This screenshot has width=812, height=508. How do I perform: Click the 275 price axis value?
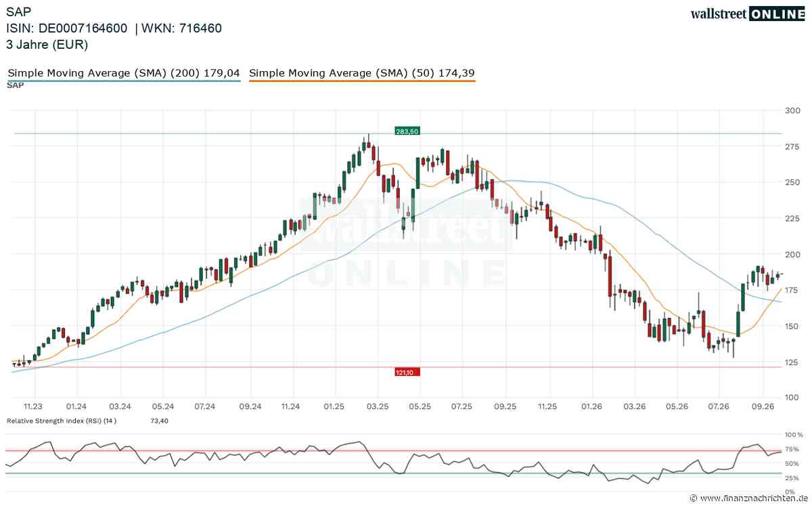(793, 146)
